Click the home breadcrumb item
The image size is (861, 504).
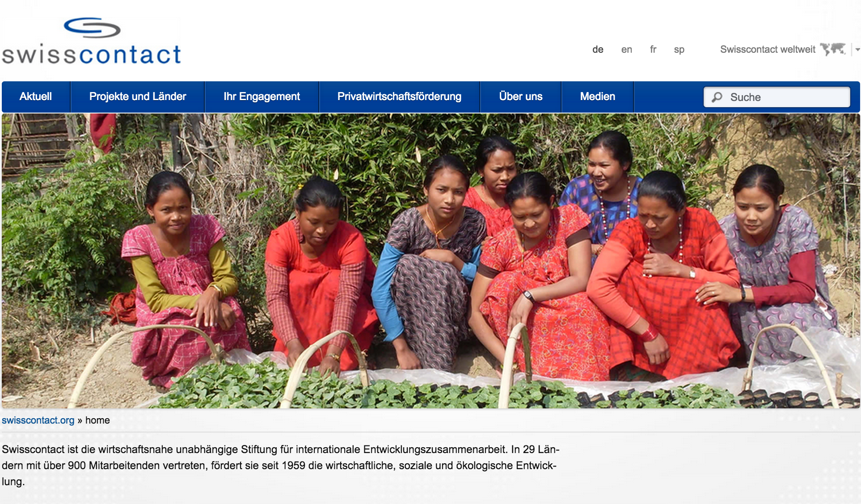click(x=97, y=420)
